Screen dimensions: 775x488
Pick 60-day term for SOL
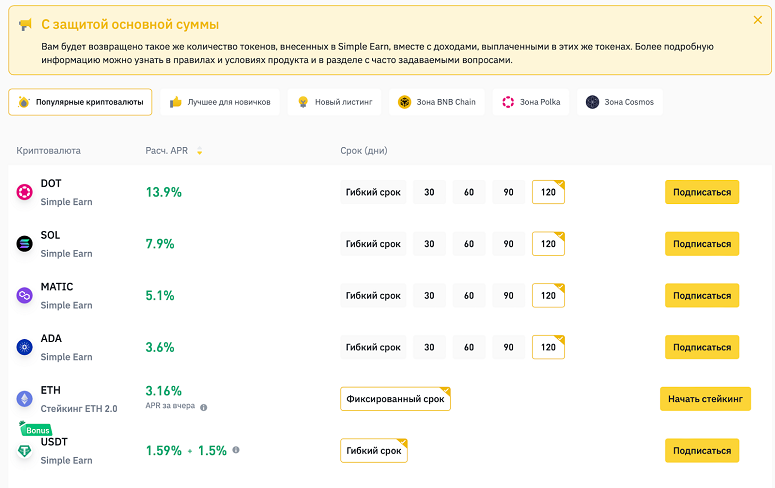pos(469,244)
